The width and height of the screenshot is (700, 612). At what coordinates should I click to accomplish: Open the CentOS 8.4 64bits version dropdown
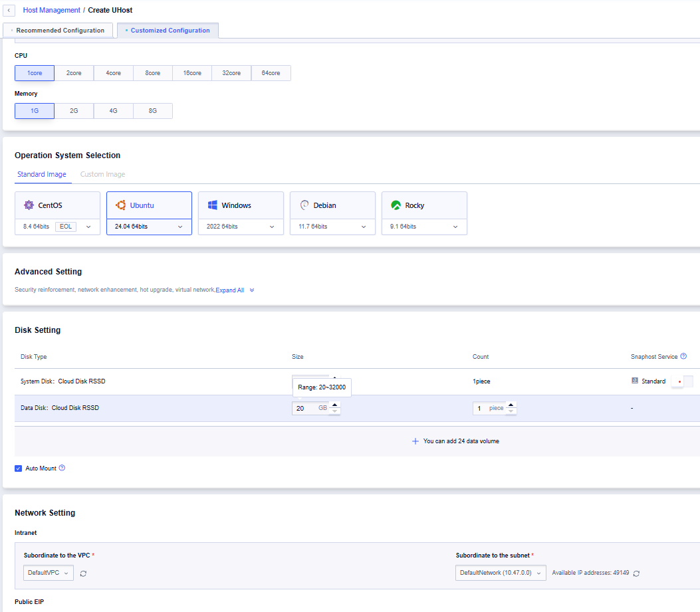[58, 227]
